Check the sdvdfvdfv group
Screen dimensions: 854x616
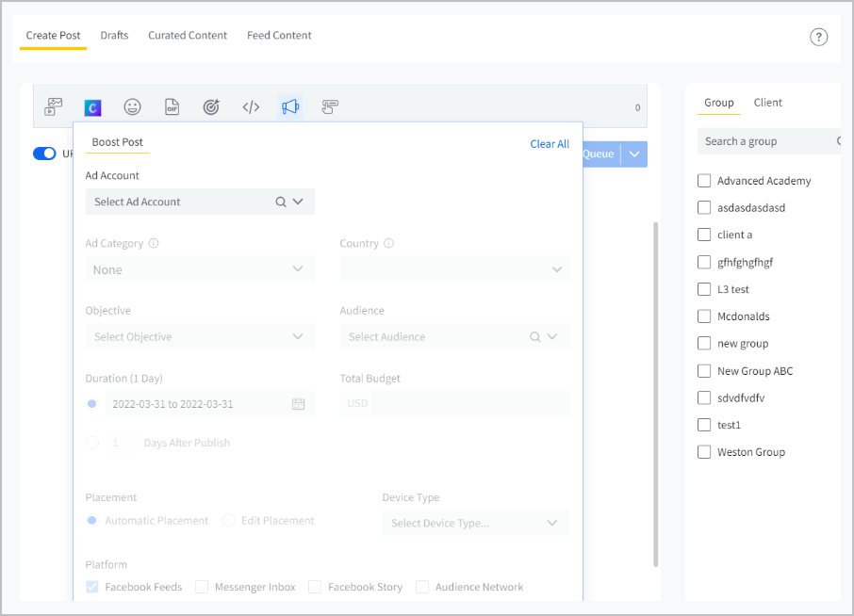tap(704, 397)
